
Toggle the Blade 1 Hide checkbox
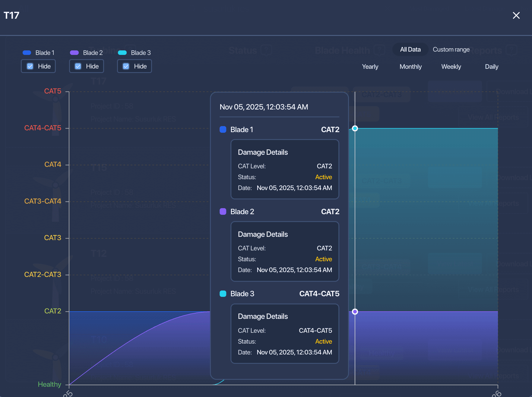(30, 66)
